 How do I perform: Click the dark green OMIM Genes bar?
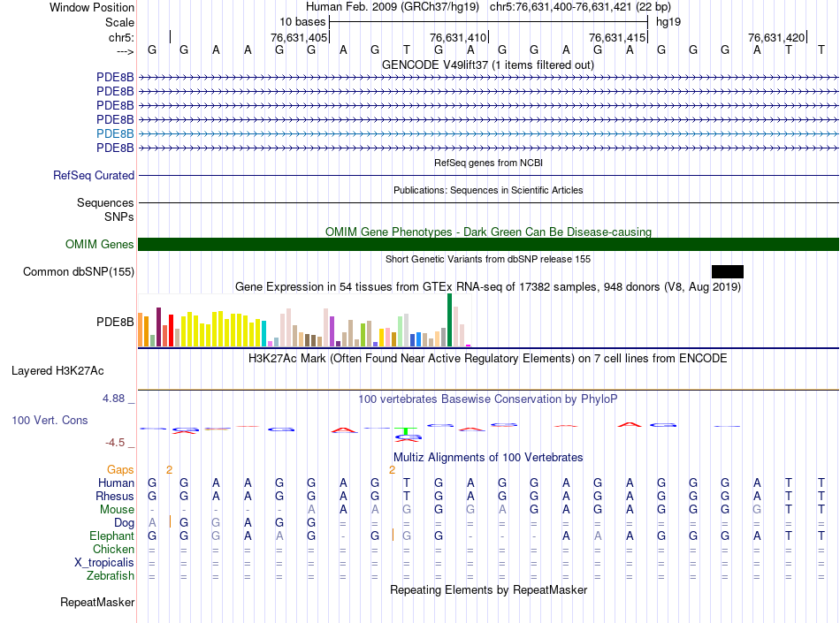488,245
